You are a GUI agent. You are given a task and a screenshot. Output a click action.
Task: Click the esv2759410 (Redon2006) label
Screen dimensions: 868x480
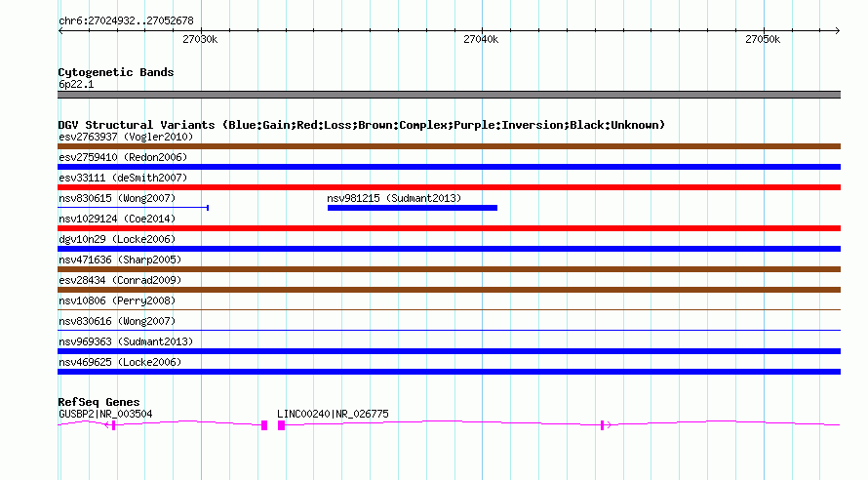click(123, 157)
